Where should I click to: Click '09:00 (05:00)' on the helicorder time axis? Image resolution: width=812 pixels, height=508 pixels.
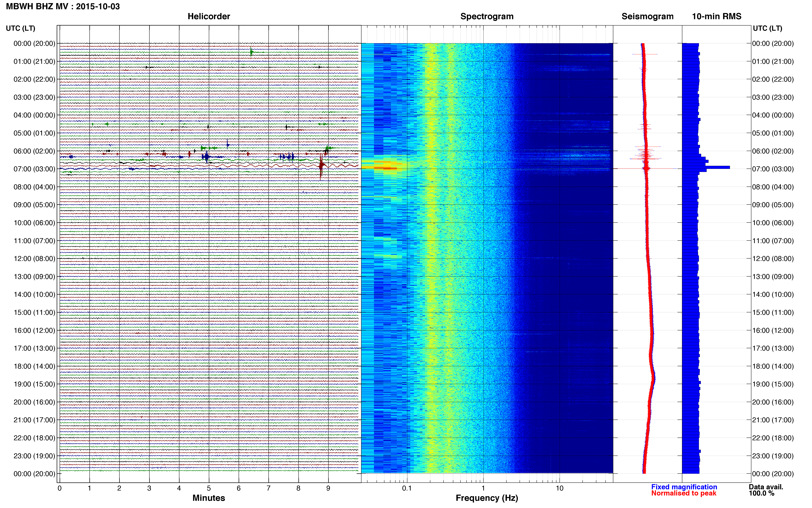pyautogui.click(x=34, y=205)
